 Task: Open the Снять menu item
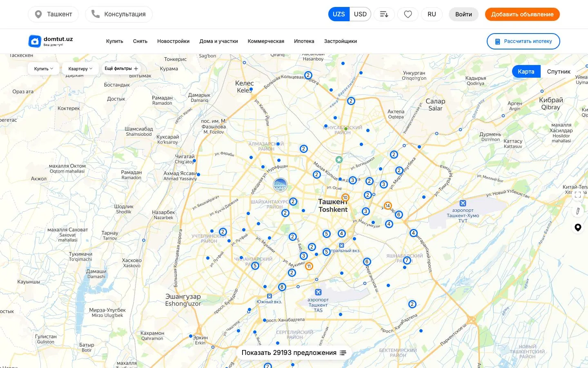pos(140,41)
